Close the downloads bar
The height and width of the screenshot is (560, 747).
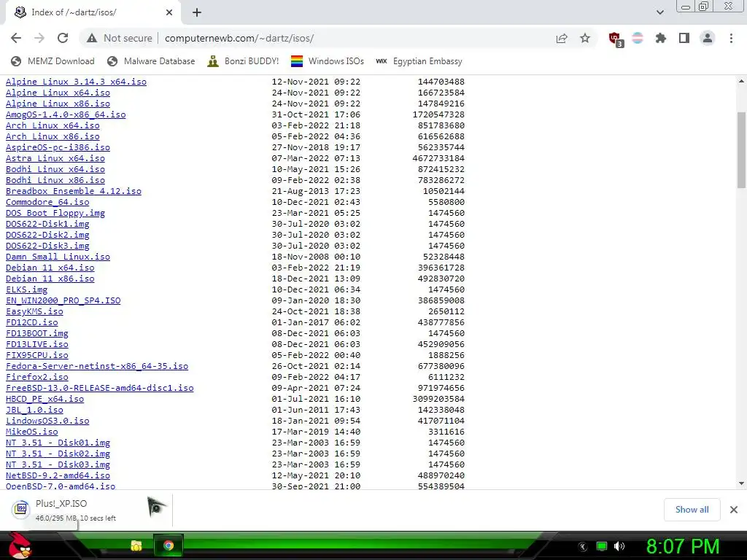(734, 510)
